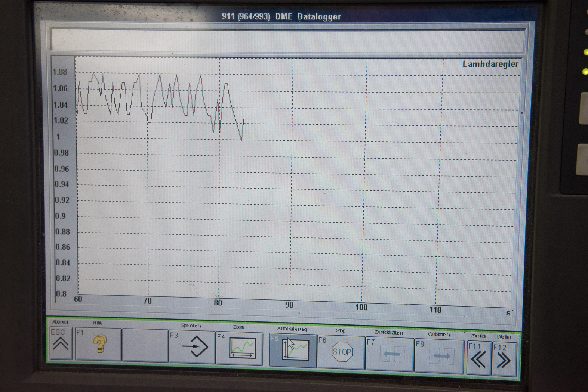The height and width of the screenshot is (392, 588).
Task: Click the title '911 (964/993) DME Datalogger'
Action: 281,16
